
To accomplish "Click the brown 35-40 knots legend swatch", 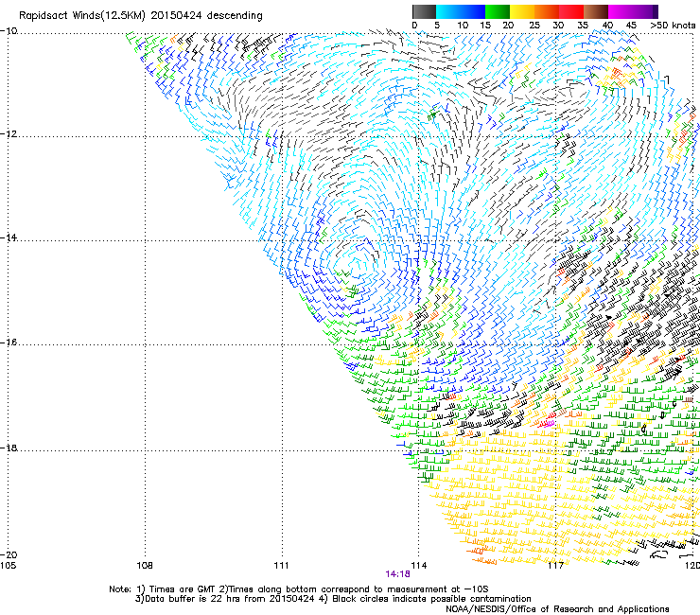I will tap(596, 11).
